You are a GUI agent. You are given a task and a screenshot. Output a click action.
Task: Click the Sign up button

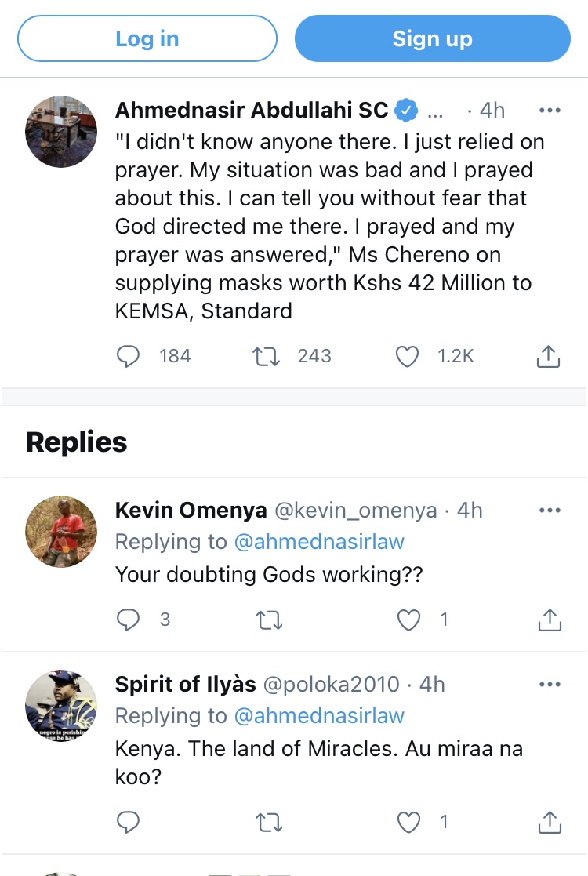pyautogui.click(x=432, y=39)
